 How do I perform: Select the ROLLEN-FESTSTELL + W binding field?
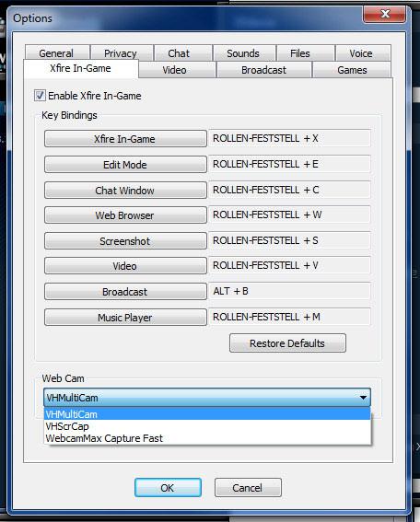pos(289,215)
